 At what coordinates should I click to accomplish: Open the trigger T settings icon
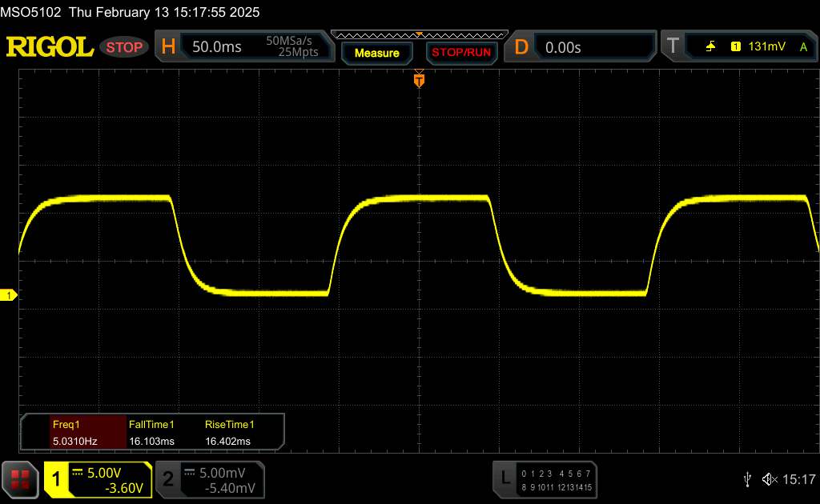[673, 46]
